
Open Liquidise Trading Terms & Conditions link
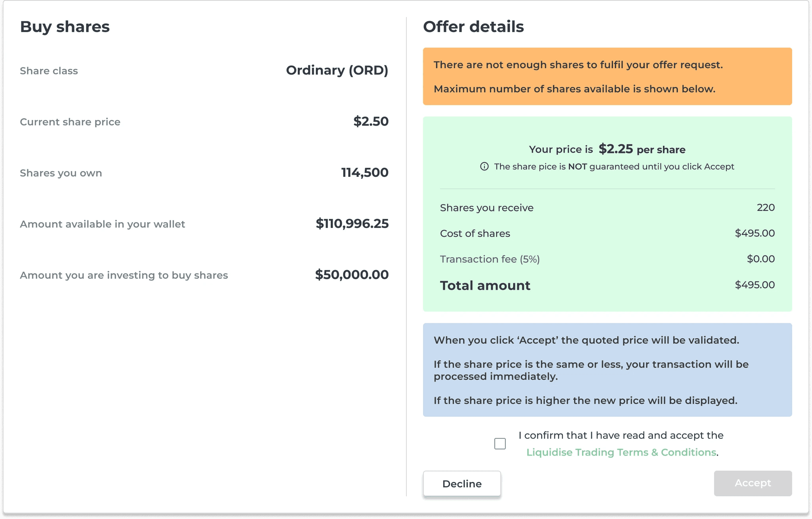pyautogui.click(x=621, y=452)
